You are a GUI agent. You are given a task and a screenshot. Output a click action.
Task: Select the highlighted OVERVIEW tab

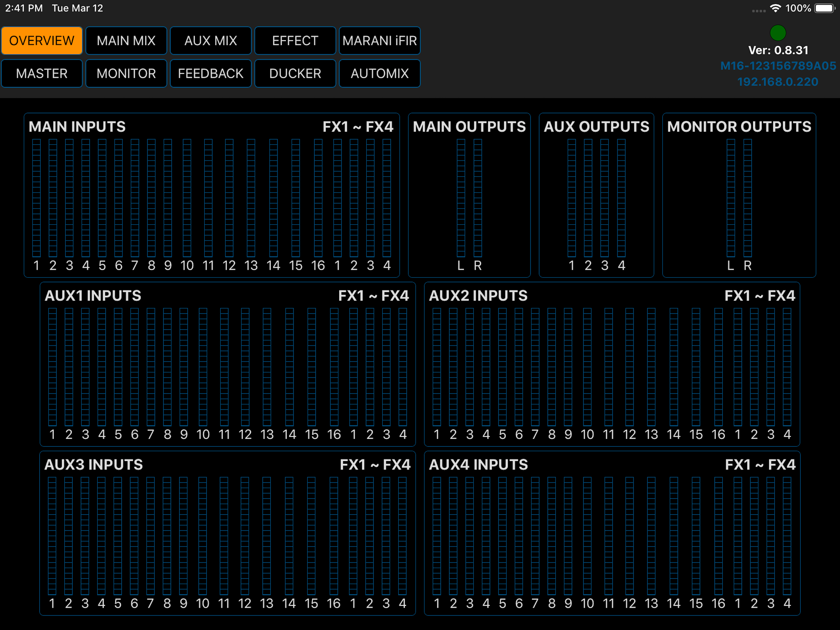[42, 41]
